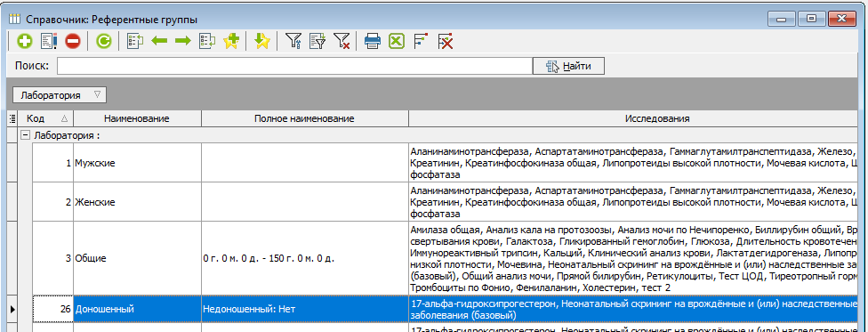
Task: Click code cell 2
Action: click(x=52, y=202)
